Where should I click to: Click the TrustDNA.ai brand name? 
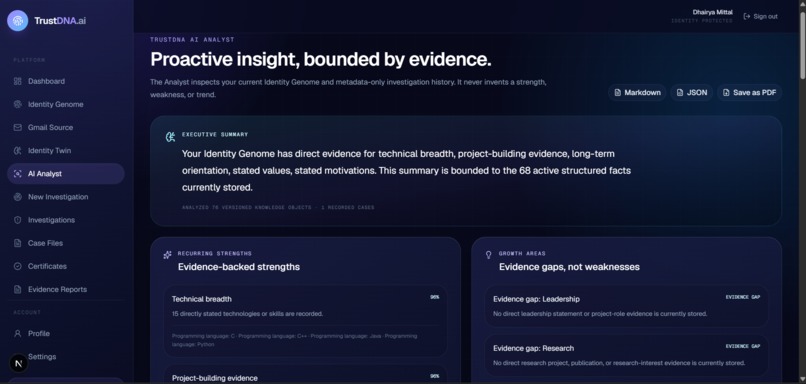60,21
